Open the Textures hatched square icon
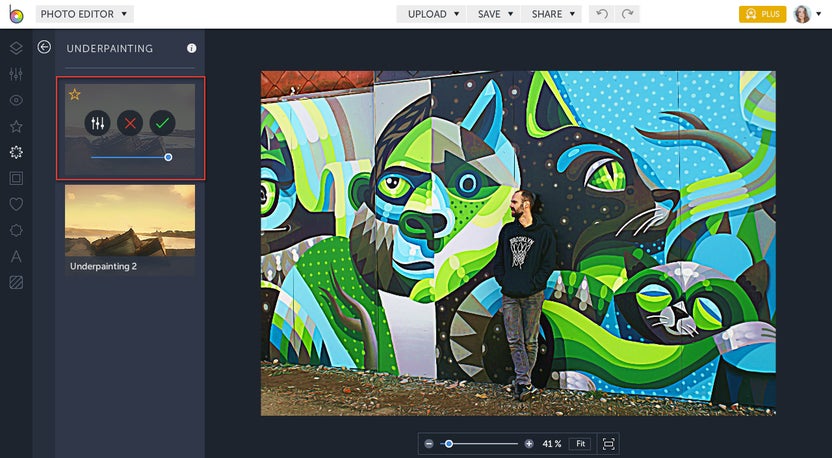 16,282
